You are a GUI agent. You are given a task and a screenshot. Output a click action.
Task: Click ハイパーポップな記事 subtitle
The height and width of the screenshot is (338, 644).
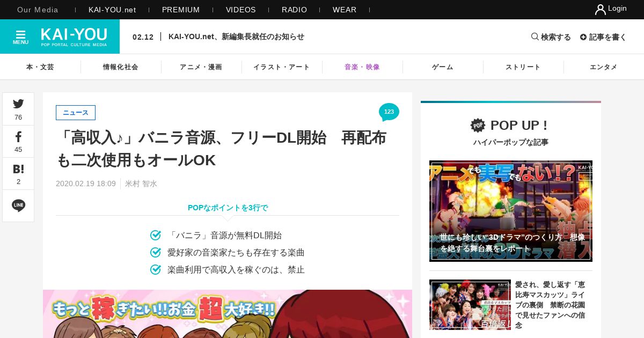pyautogui.click(x=511, y=142)
